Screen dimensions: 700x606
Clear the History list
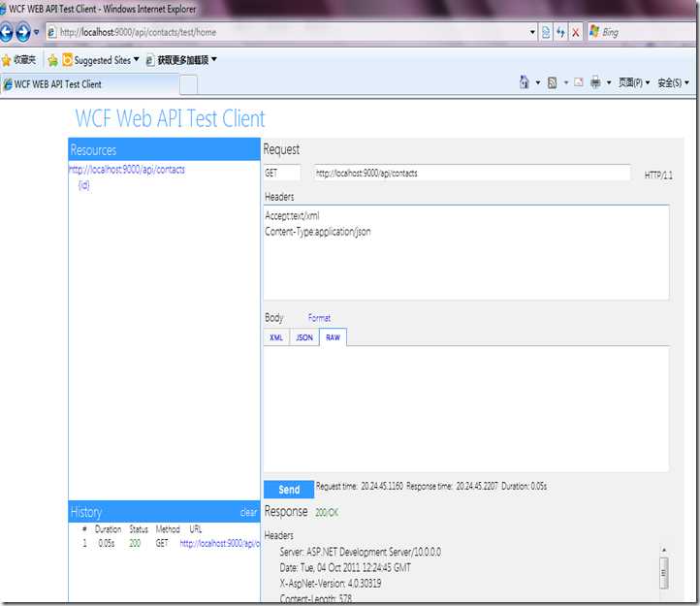pyautogui.click(x=248, y=512)
